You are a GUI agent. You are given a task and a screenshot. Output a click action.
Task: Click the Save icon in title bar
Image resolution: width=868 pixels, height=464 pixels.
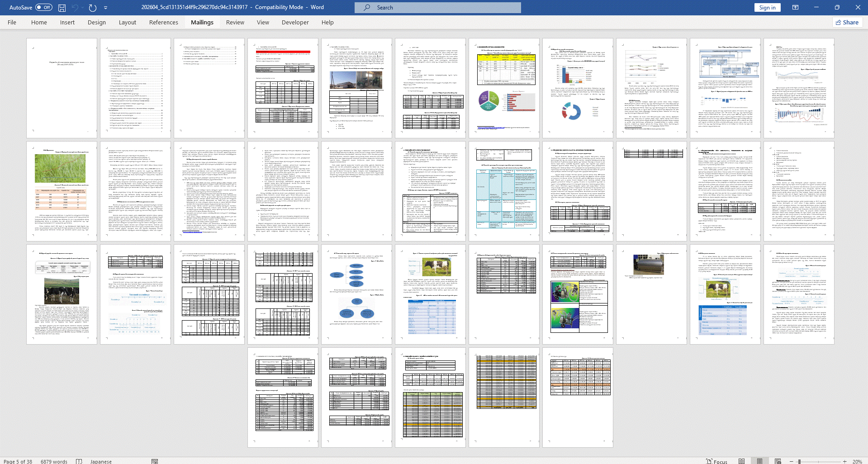[x=62, y=8]
